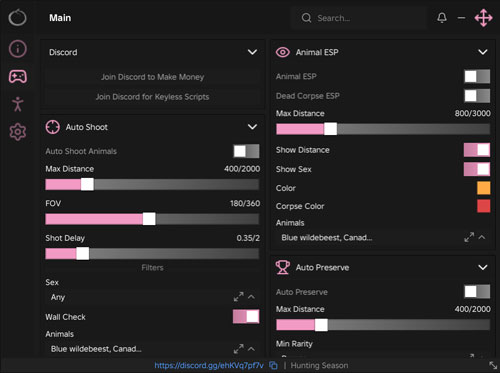Enable the Animal ESP toggle

(477, 76)
